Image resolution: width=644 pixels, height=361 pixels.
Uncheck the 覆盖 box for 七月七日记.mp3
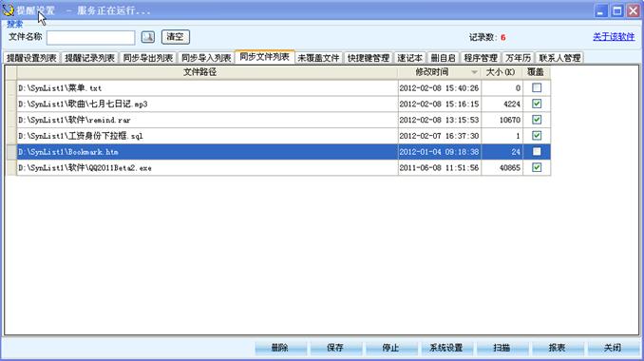pos(537,104)
